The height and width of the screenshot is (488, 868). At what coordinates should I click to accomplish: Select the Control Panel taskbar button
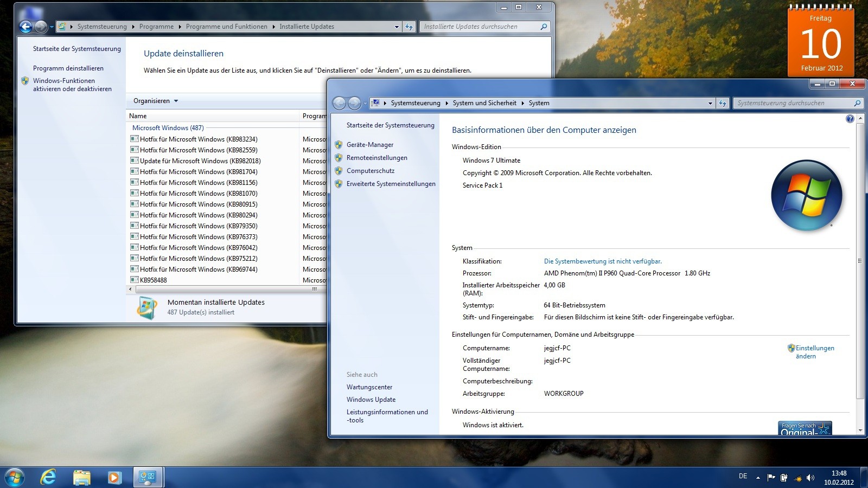[x=148, y=477]
